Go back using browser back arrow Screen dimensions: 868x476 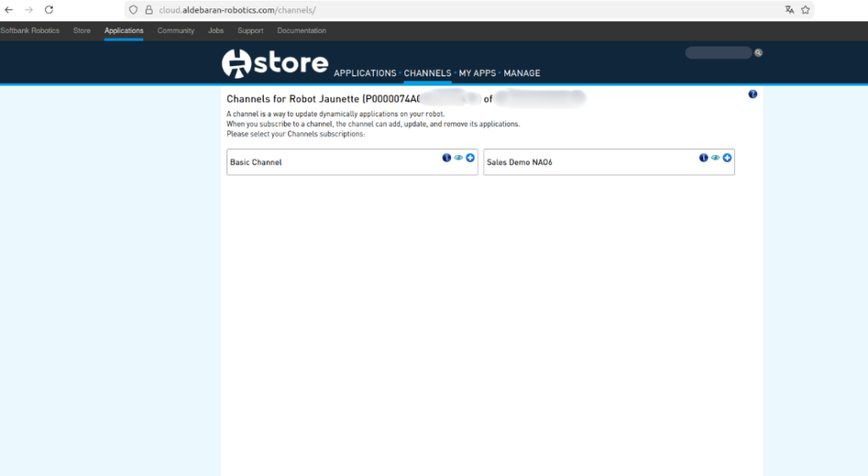click(x=8, y=10)
